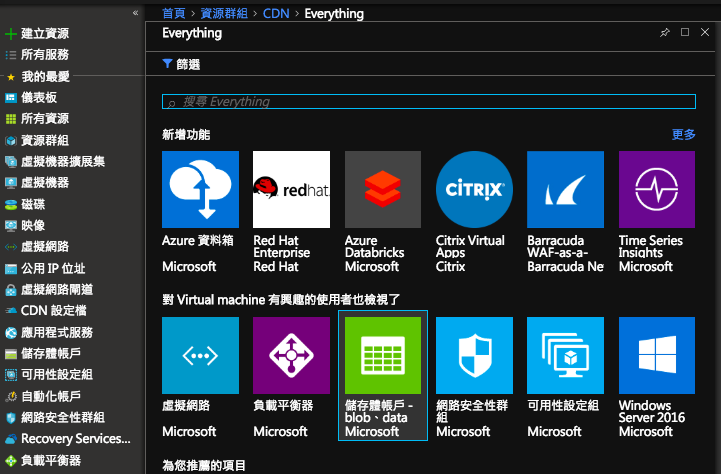Click the 自動化帳戶 gear icon
721x474 pixels.
click(x=11, y=396)
